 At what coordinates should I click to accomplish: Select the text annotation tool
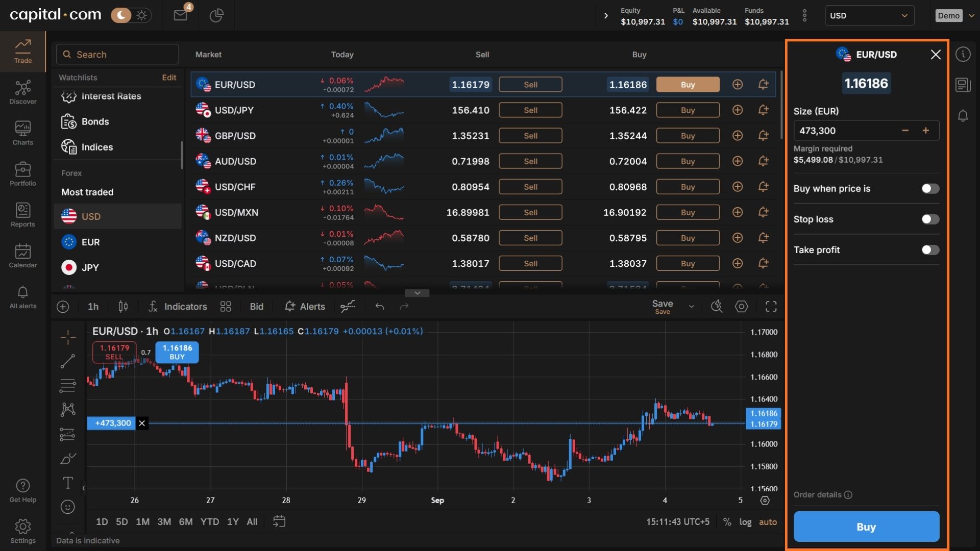(68, 483)
